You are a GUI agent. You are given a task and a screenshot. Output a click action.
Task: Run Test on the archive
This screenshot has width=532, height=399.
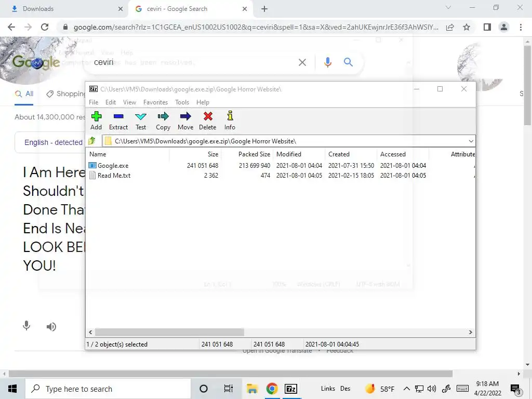tap(141, 121)
